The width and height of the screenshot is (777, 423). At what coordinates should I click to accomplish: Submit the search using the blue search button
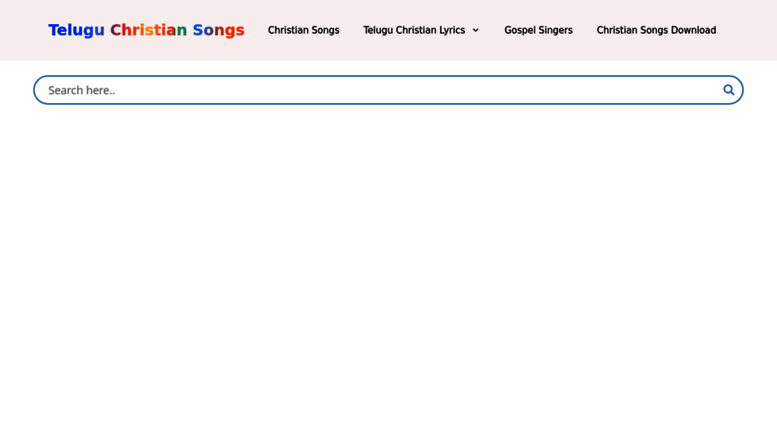(728, 90)
